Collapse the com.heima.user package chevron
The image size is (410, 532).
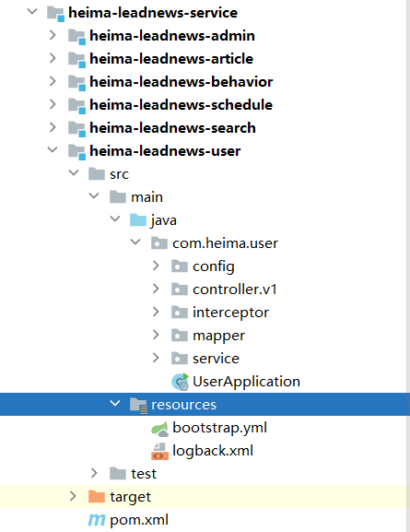coord(135,242)
